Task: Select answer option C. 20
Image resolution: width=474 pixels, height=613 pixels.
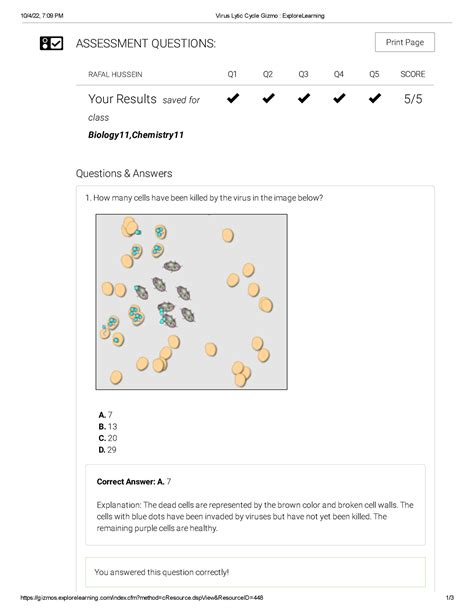Action: pyautogui.click(x=108, y=438)
